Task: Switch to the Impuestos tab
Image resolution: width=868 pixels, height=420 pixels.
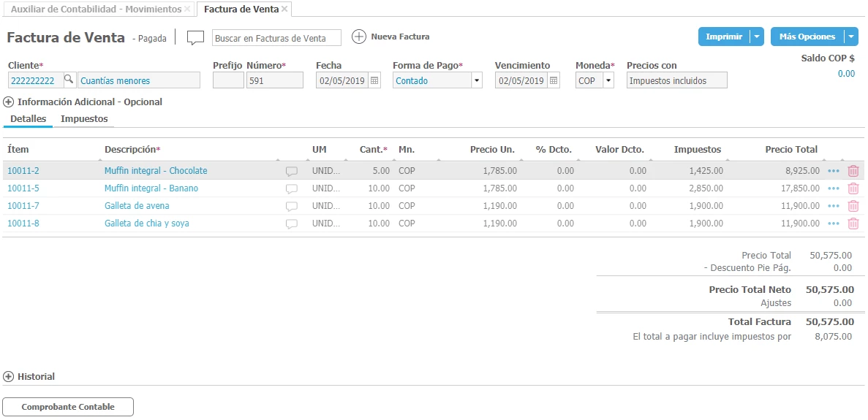Action: point(84,119)
